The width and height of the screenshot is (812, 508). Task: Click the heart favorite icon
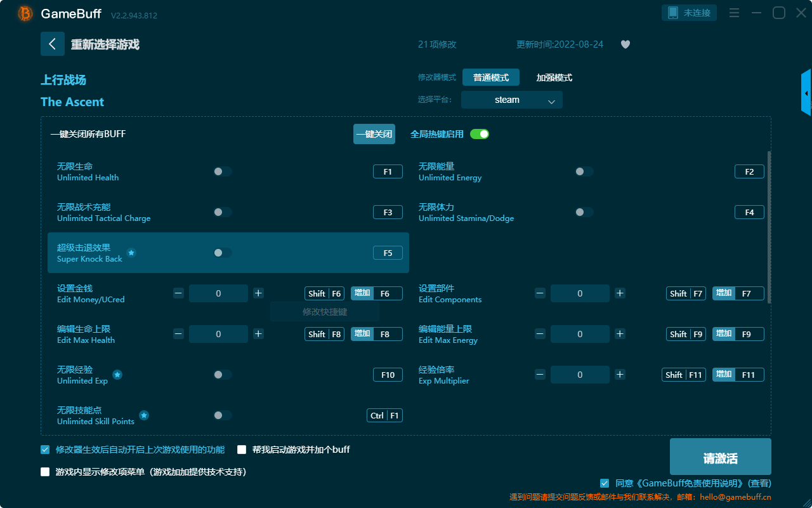click(625, 44)
